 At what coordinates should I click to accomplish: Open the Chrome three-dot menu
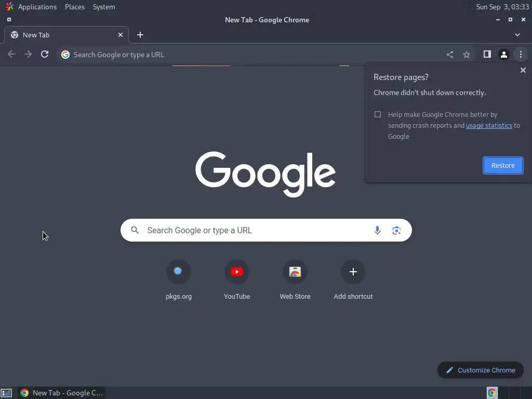click(521, 54)
